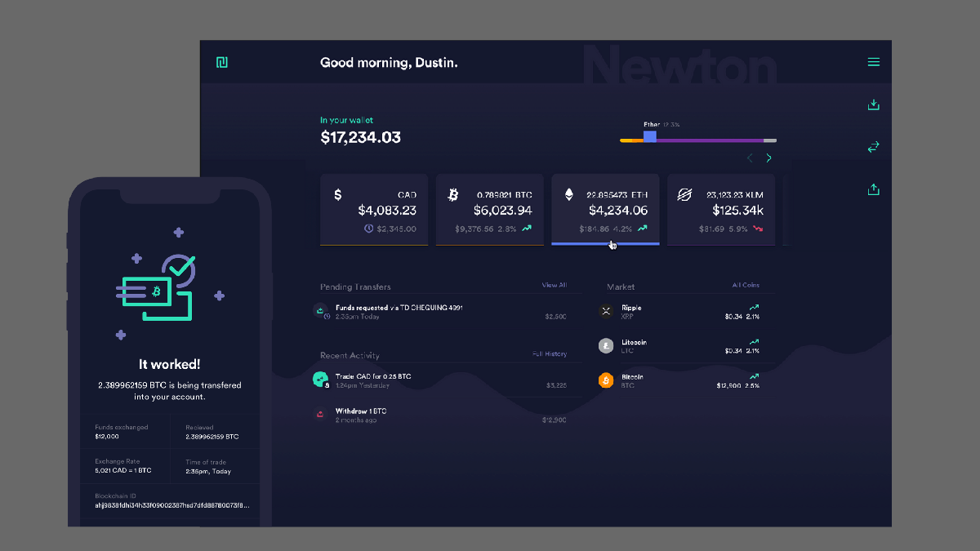This screenshot has height=551, width=980.
Task: Click the Newton logo icon
Action: [221, 63]
